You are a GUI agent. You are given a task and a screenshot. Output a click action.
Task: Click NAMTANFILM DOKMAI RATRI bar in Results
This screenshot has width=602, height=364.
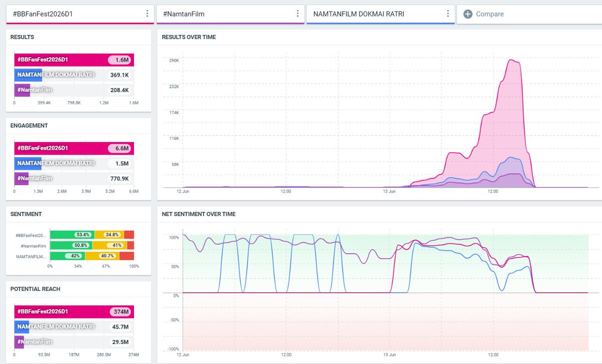tap(28, 75)
